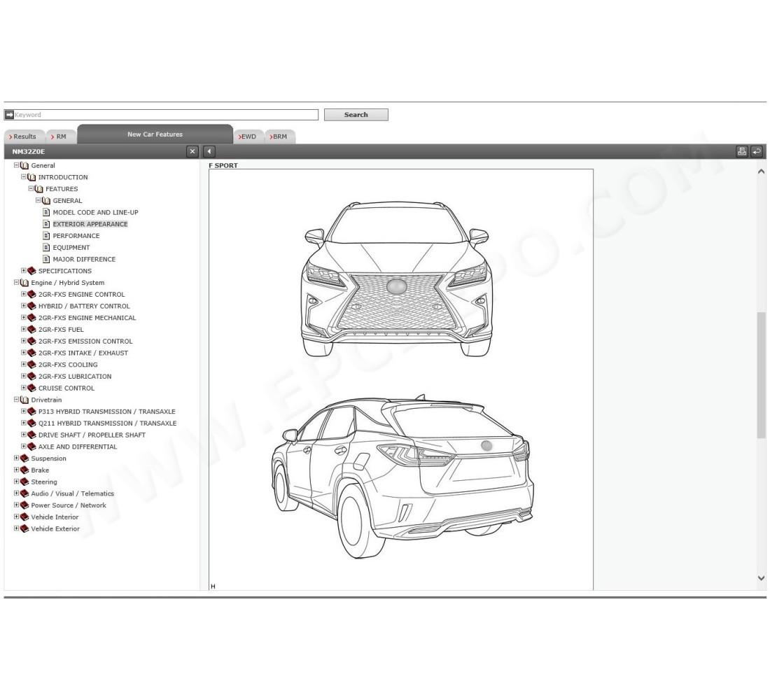Click the return arrow icon beside the printer

click(x=756, y=150)
